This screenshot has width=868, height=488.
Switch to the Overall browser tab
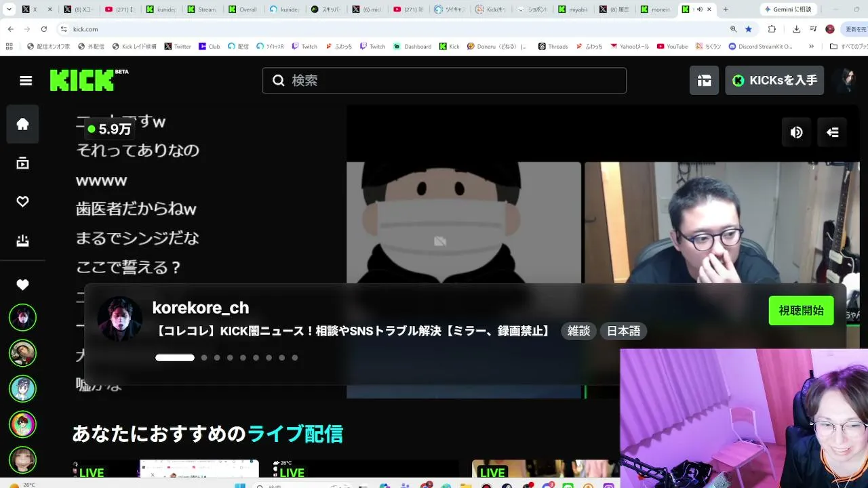coord(242,9)
